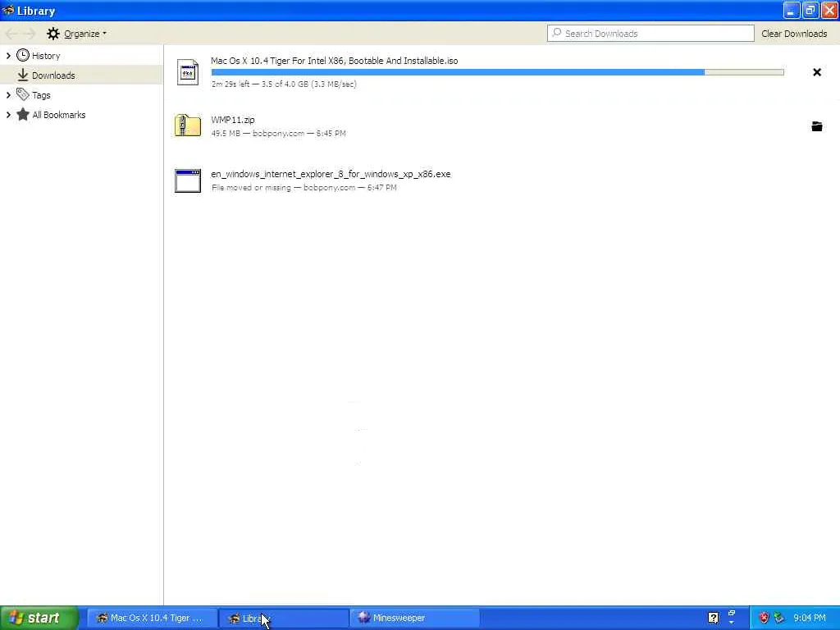Switch to Mac Os X 10.4 Tiger taskbar window
Viewport: 840px width, 630px height.
[x=152, y=618]
